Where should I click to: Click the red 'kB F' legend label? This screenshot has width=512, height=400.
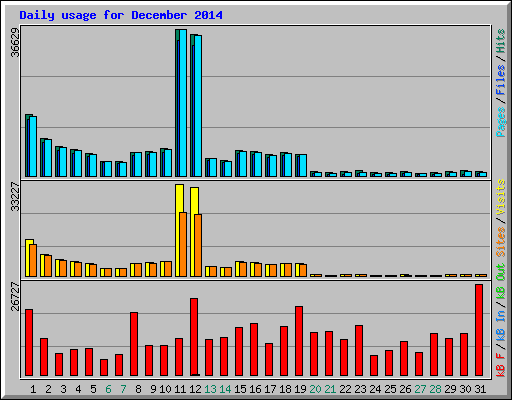(500, 364)
